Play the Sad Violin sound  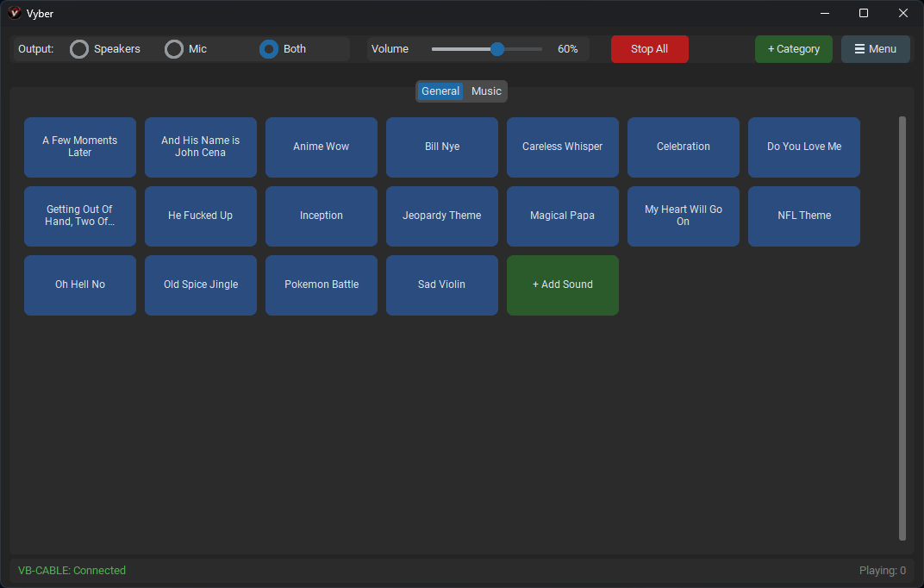441,285
